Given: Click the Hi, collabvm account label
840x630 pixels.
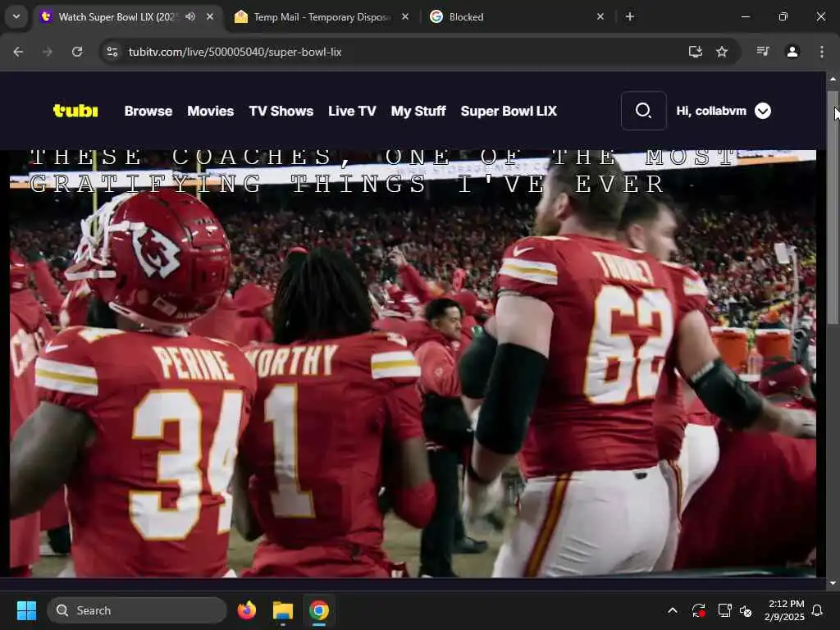Looking at the screenshot, I should (711, 111).
